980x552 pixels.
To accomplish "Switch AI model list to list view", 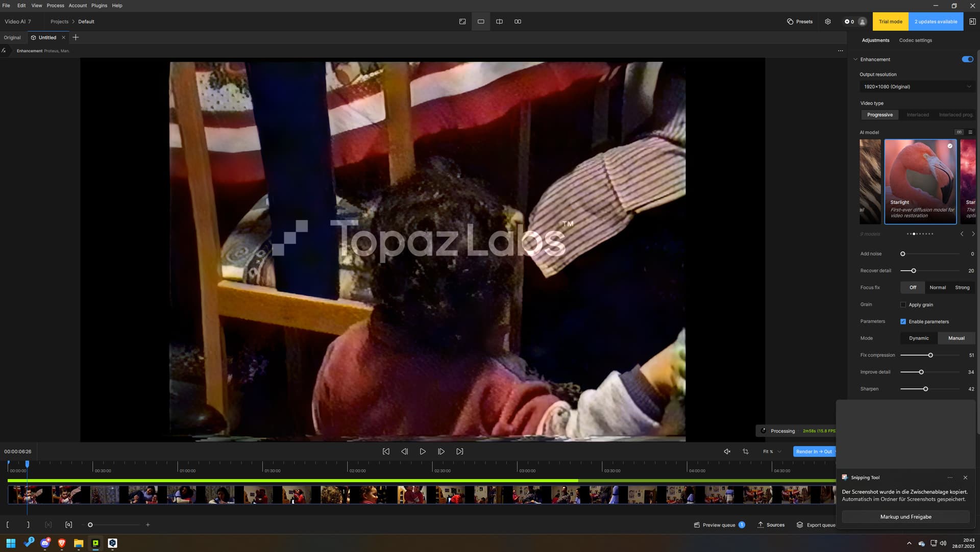I will click(970, 132).
